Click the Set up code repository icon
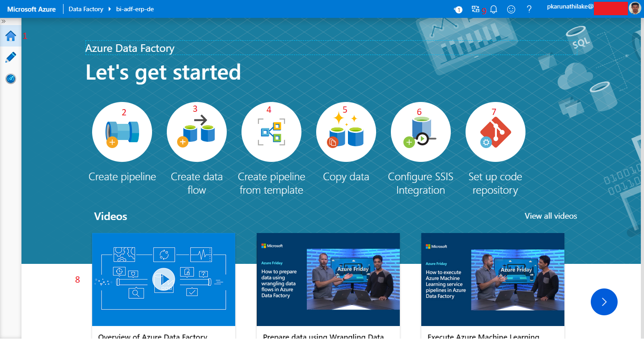 pyautogui.click(x=495, y=131)
